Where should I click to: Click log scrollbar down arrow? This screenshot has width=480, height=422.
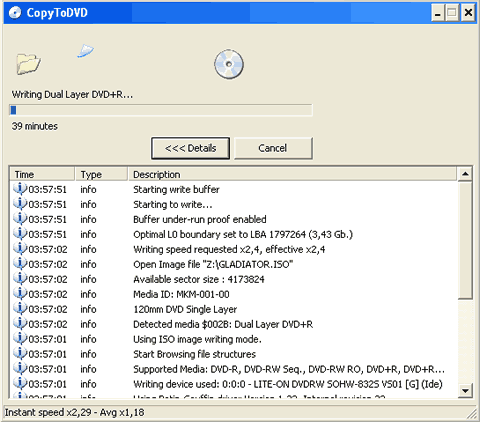pos(465,390)
